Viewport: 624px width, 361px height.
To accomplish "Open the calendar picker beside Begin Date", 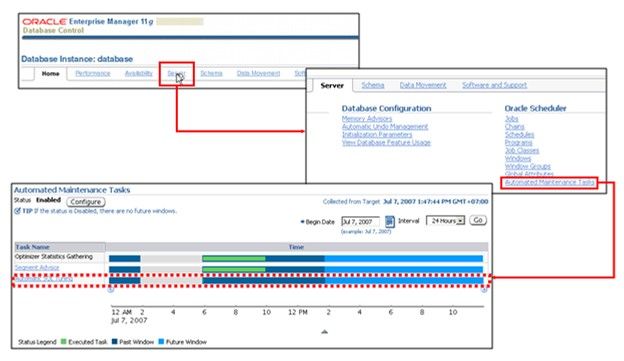I will 390,221.
